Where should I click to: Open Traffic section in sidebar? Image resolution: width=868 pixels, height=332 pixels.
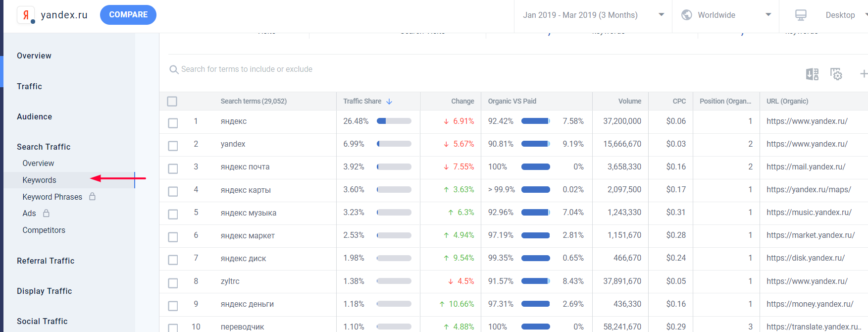(29, 86)
